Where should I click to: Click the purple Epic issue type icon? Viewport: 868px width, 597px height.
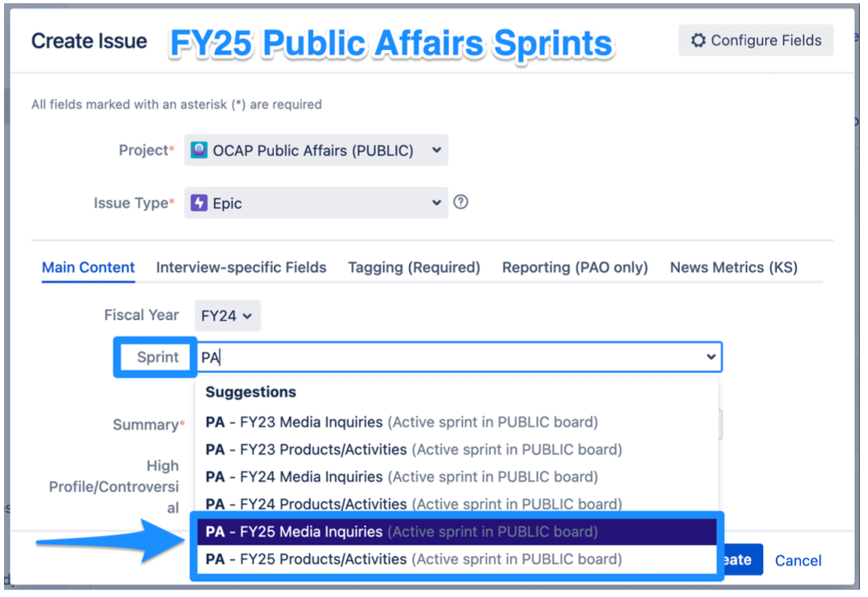point(199,204)
